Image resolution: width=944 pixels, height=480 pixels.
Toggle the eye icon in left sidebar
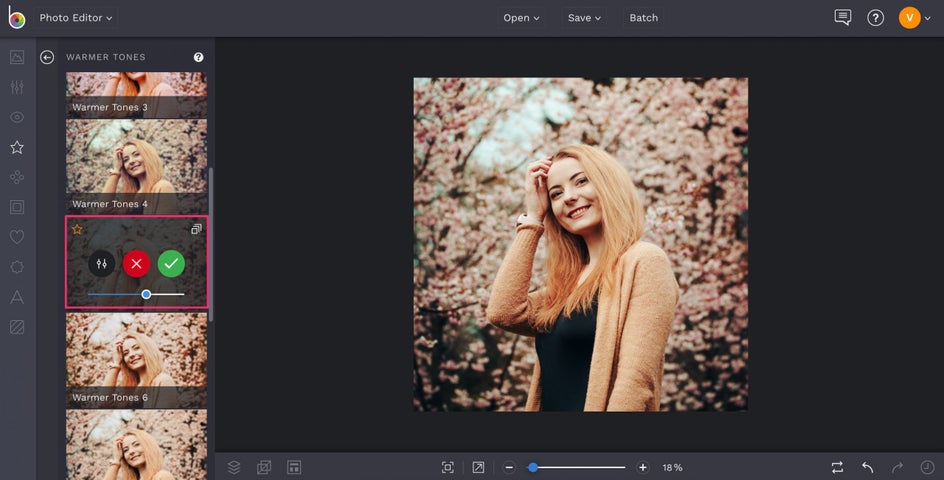tap(17, 117)
